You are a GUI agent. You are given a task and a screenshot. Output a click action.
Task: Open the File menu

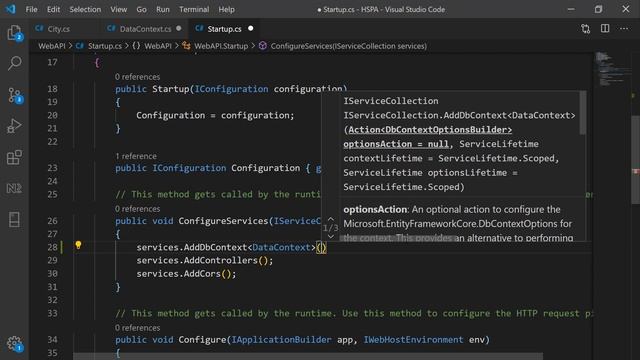[31, 9]
